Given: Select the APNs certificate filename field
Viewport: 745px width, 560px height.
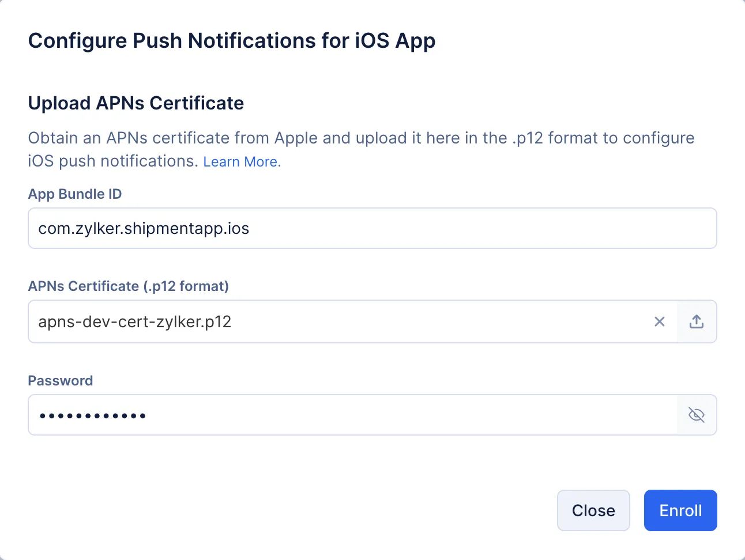Looking at the screenshot, I should (352, 321).
